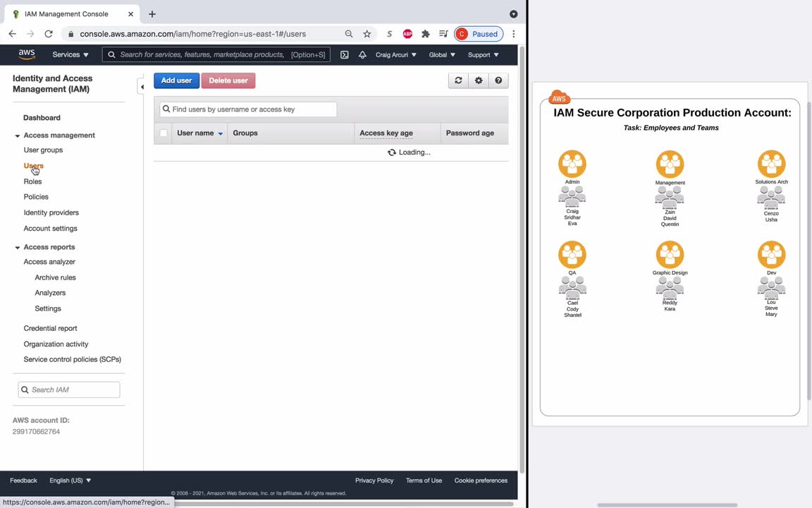This screenshot has width=812, height=508.
Task: Open the AdBlock Plus extension icon
Action: (407, 34)
